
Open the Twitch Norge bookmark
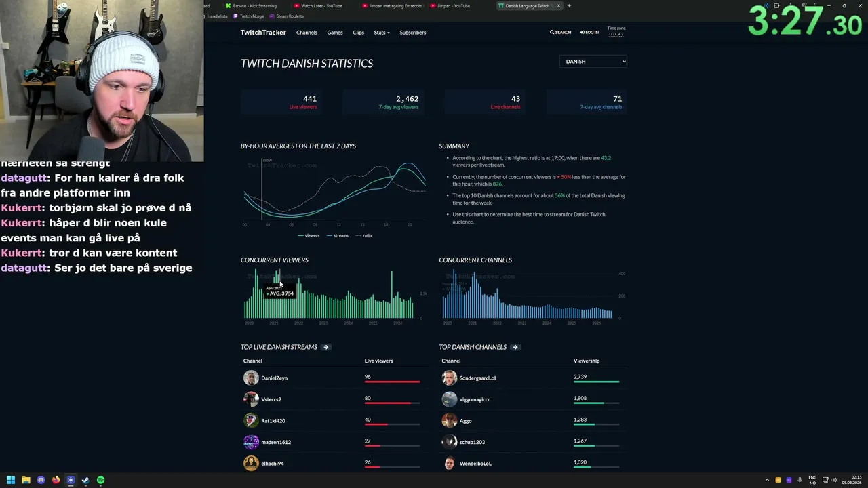(x=249, y=16)
